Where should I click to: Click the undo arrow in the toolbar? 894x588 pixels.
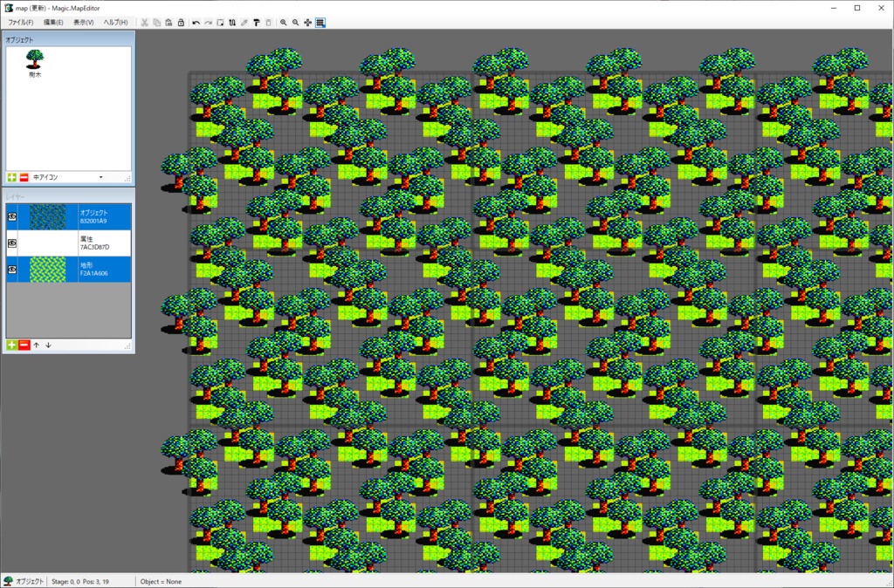[x=196, y=23]
